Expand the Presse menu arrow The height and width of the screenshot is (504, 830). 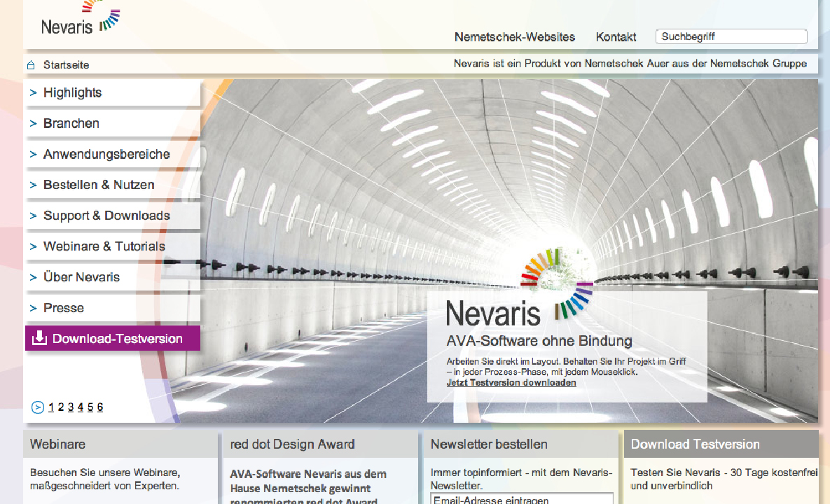pos(34,308)
